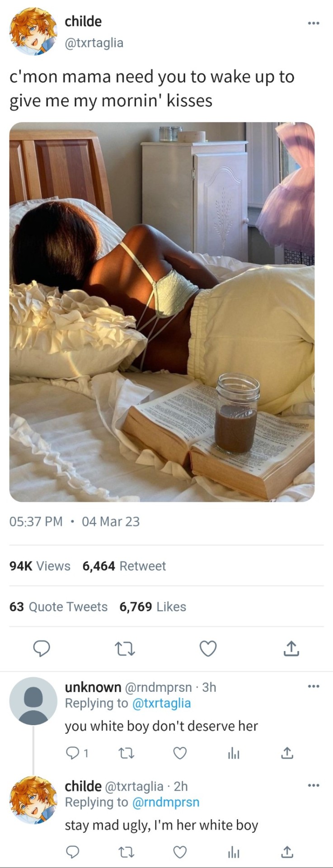
Task: Open the tweet's attached bedroom photo
Action: pyautogui.click(x=162, y=312)
